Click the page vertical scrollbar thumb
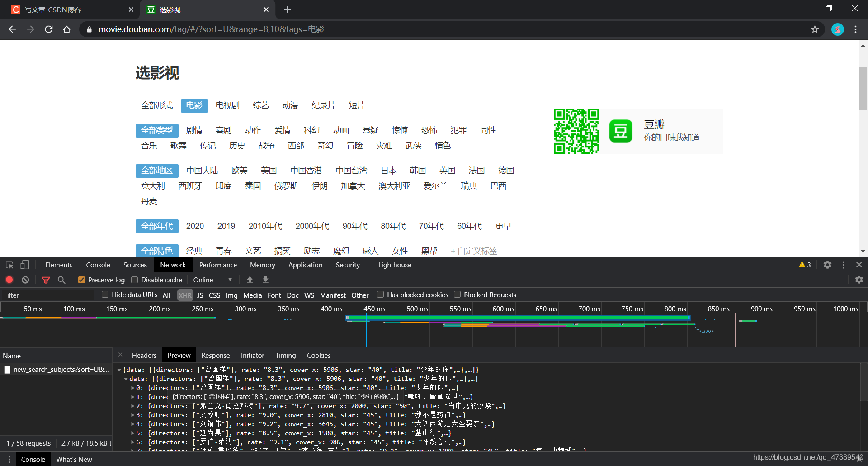868x466 pixels. click(863, 89)
